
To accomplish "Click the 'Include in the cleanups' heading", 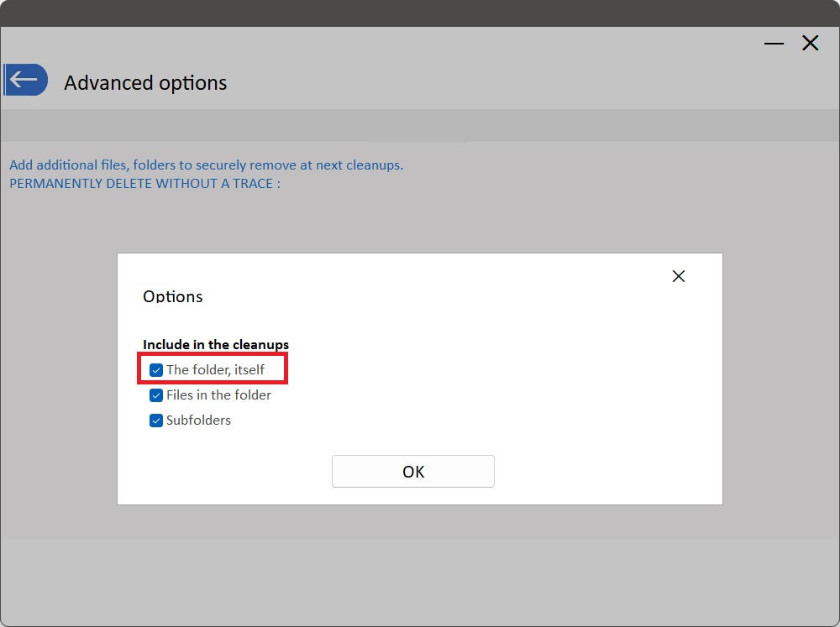I will pyautogui.click(x=216, y=345).
